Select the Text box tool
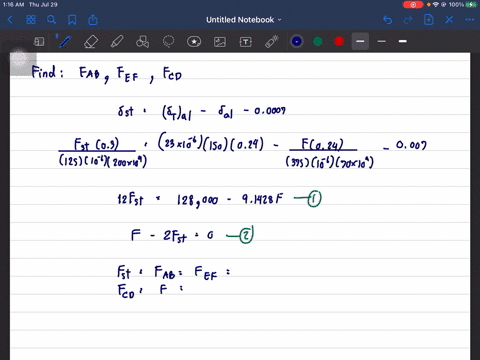Screen dimensions: 480x360 tap(246, 42)
